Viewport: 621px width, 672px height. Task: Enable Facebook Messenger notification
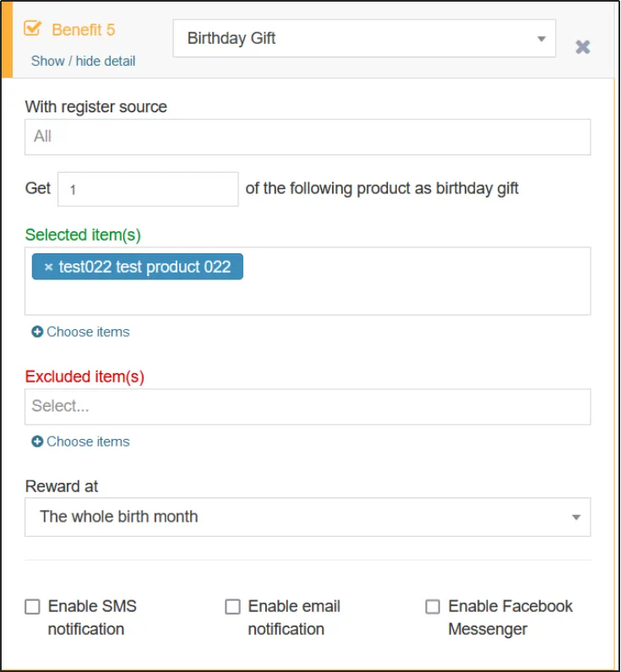tap(433, 606)
